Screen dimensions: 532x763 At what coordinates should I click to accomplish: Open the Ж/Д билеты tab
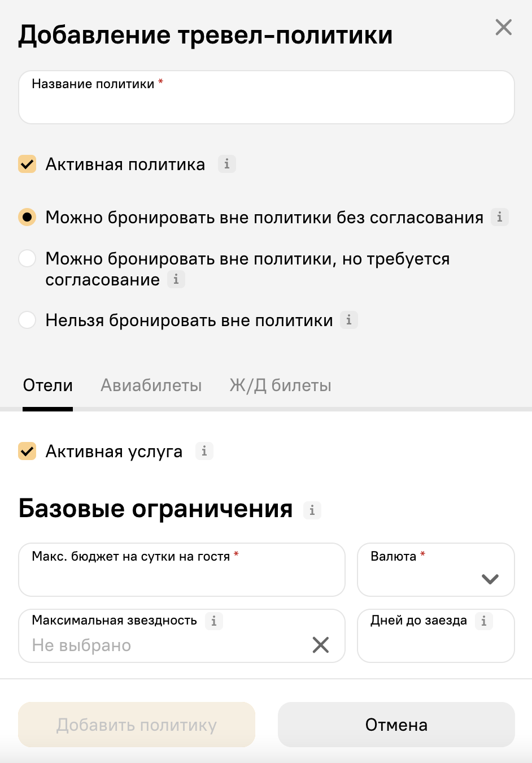281,385
